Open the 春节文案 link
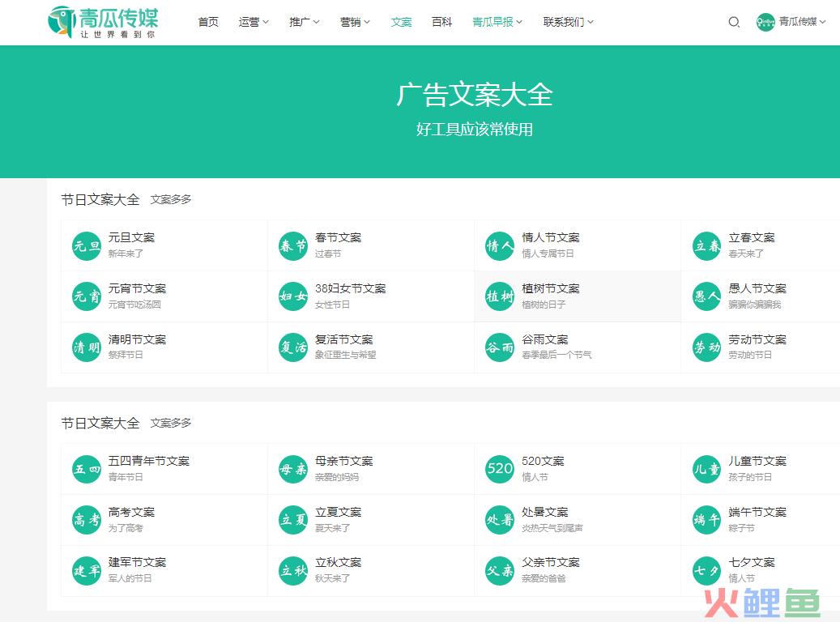 (338, 237)
